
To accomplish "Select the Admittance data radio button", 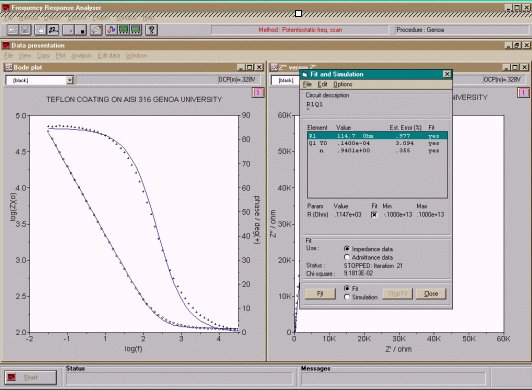I will coord(346,257).
